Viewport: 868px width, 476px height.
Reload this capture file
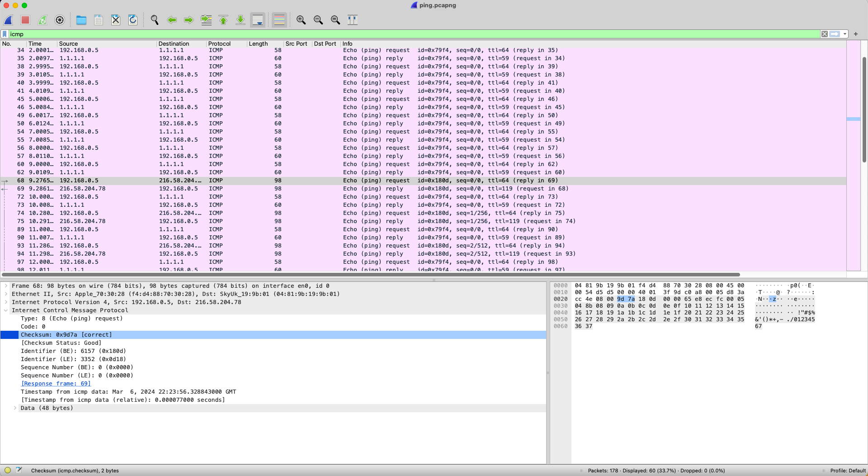133,20
